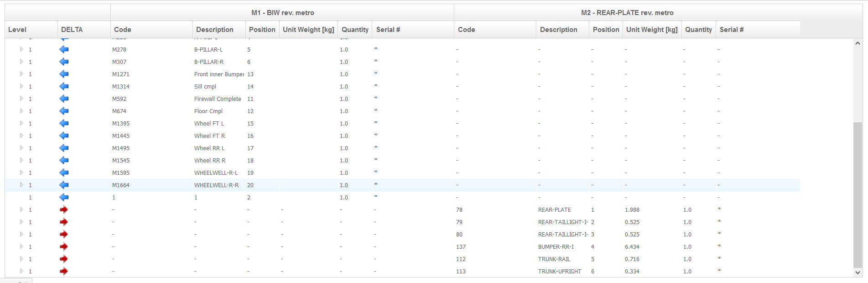The image size is (868, 283).
Task: Click the red arrow in code 79 row
Action: (x=64, y=222)
